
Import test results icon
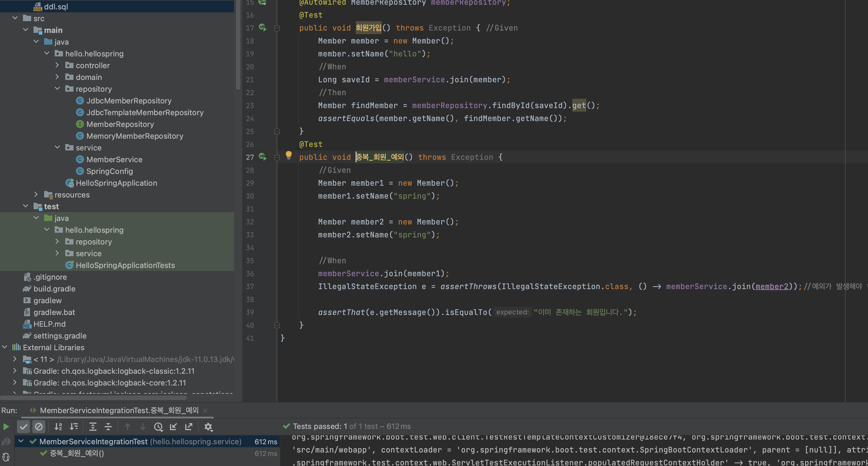[173, 427]
